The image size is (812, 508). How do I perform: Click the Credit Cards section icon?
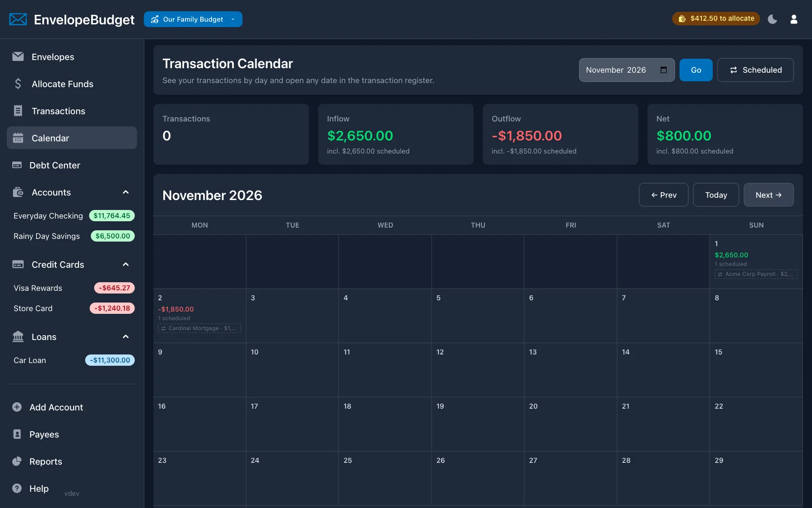tap(18, 265)
